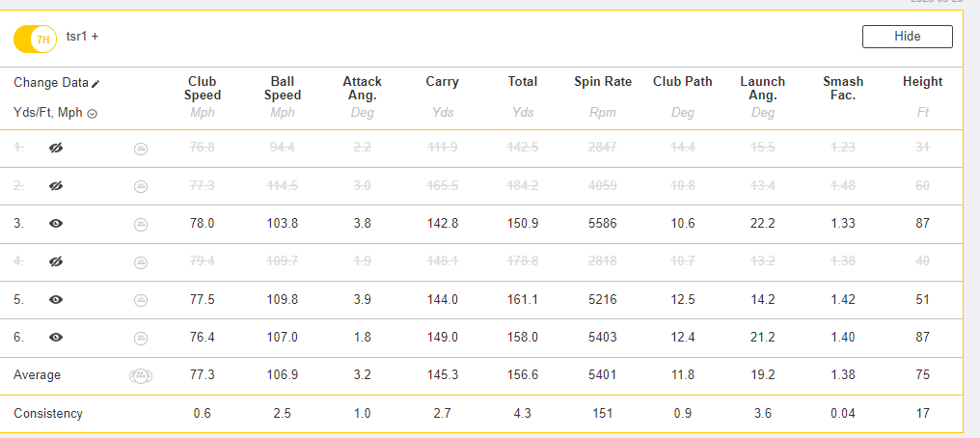Image resolution: width=980 pixels, height=438 pixels.
Task: Click the Hide button
Action: (x=908, y=37)
